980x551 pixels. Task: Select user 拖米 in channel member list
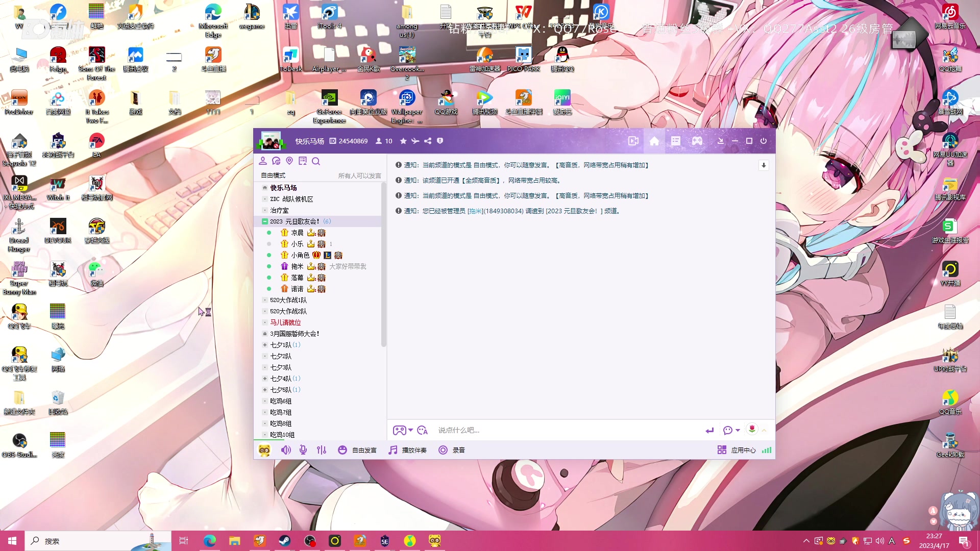tap(297, 266)
